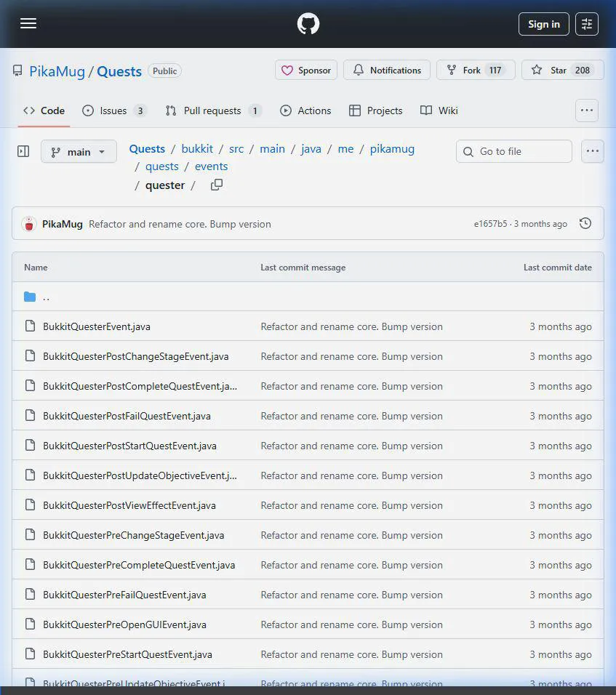Open BukkitQuesterPostFailQuestEvent.java file

[x=127, y=416]
